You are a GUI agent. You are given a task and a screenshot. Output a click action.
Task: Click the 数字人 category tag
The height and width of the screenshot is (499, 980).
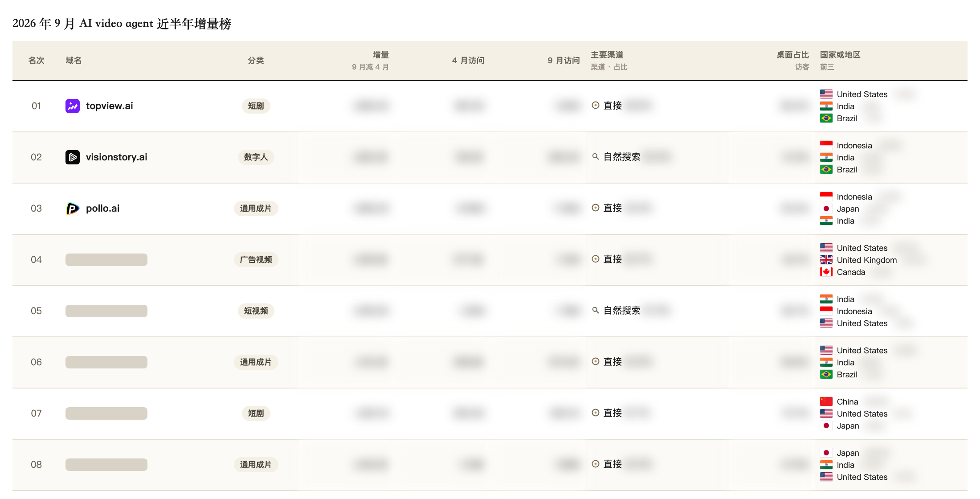(x=256, y=157)
